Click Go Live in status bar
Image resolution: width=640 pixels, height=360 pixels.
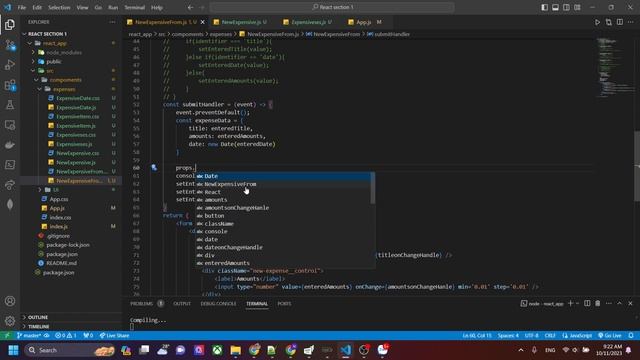pyautogui.click(x=610, y=336)
